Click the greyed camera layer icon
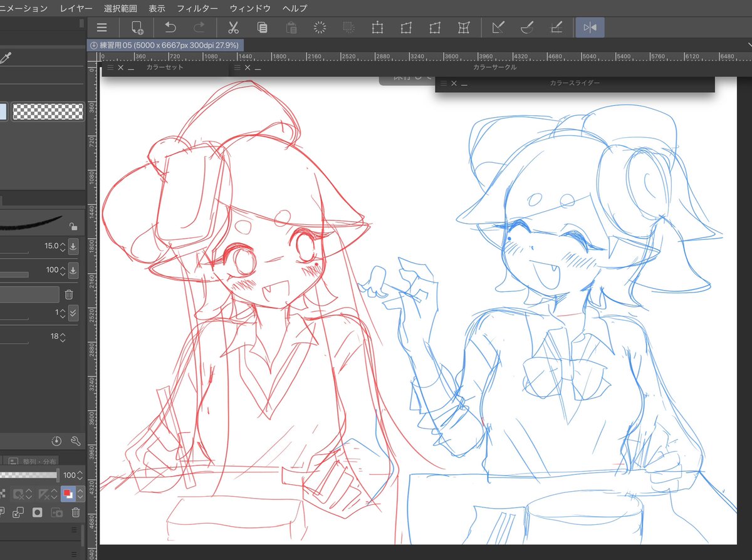 click(x=57, y=512)
